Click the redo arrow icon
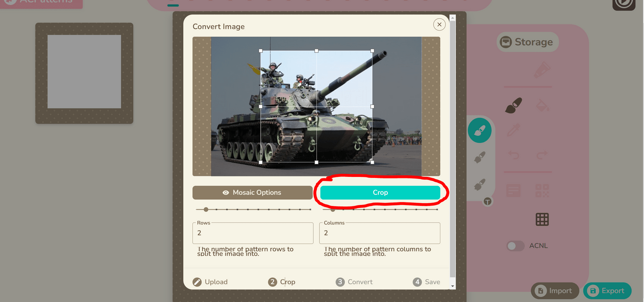This screenshot has height=302, width=644. pyautogui.click(x=542, y=155)
